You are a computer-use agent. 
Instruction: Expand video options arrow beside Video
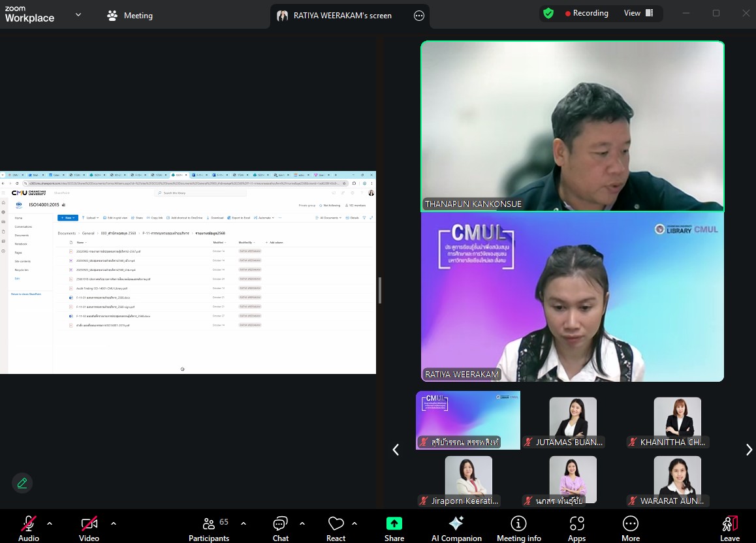click(x=114, y=523)
